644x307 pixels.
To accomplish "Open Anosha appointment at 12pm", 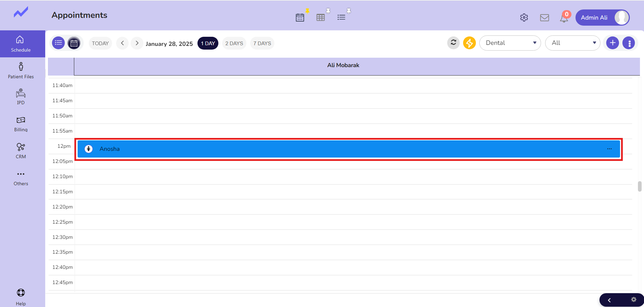I will click(x=349, y=149).
